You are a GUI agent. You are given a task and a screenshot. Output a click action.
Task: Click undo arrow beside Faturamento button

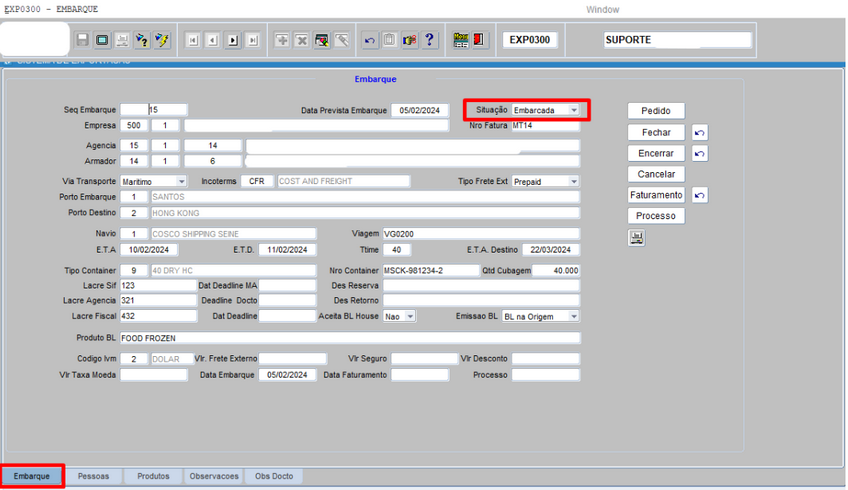pyautogui.click(x=700, y=196)
